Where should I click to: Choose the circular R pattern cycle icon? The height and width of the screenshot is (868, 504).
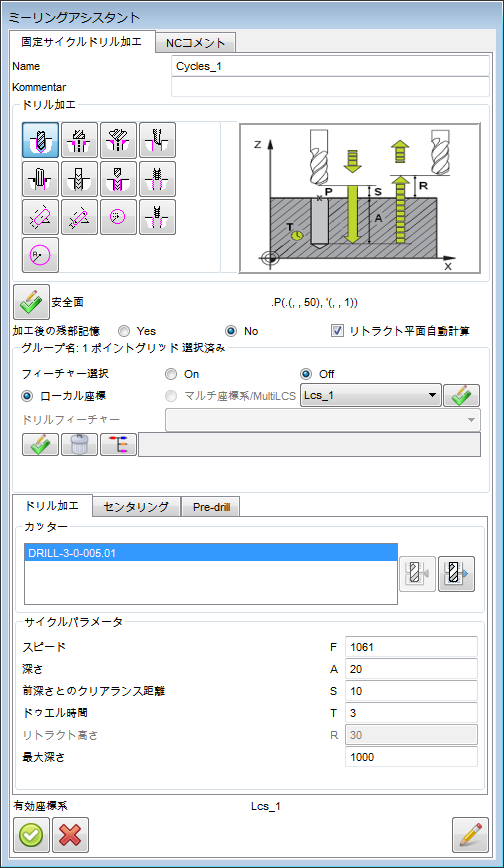point(40,255)
